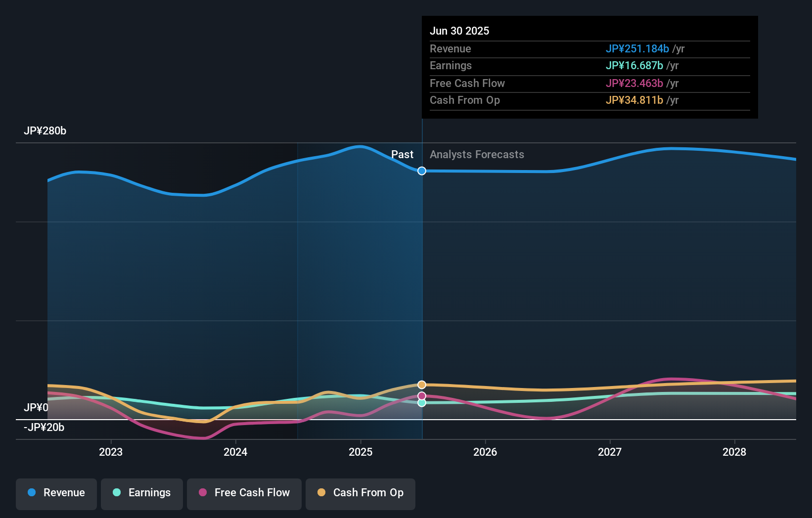Image resolution: width=812 pixels, height=518 pixels.
Task: Toggle the Earnings series legend button
Action: pyautogui.click(x=142, y=494)
